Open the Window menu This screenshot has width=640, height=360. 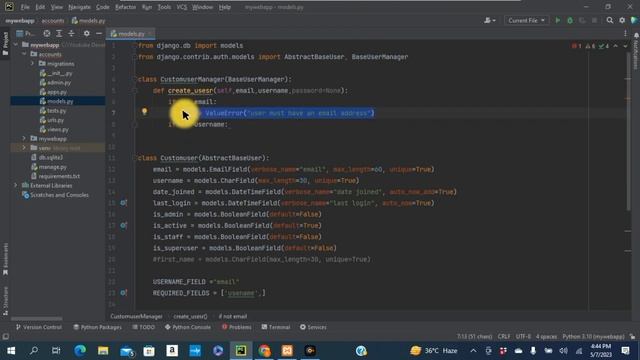click(x=202, y=7)
